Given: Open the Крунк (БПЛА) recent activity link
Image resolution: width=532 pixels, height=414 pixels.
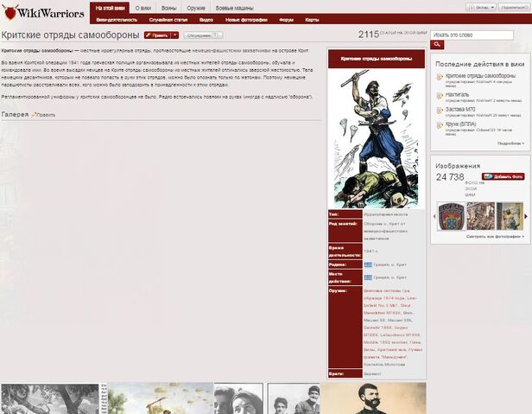Looking at the screenshot, I should click(x=461, y=124).
